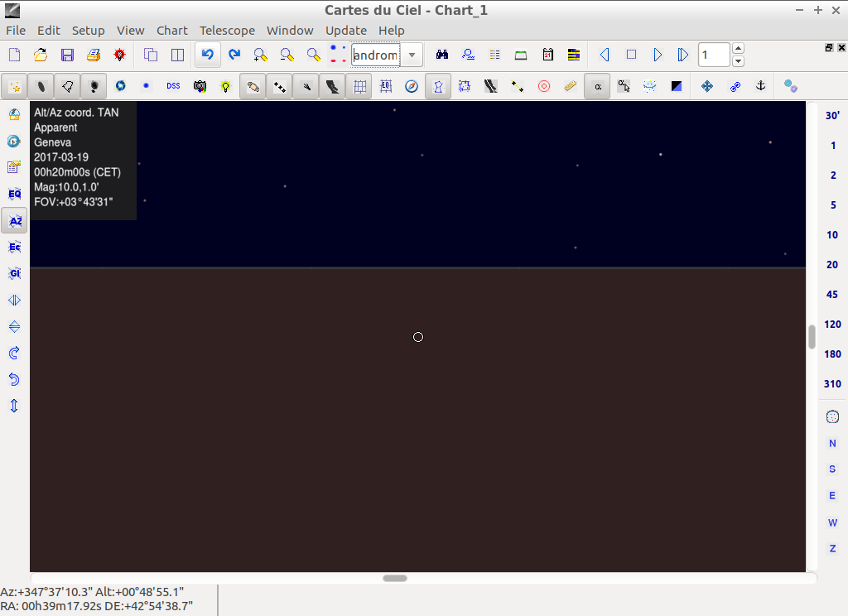The width and height of the screenshot is (848, 616).
Task: Open the View menu
Action: 130,31
